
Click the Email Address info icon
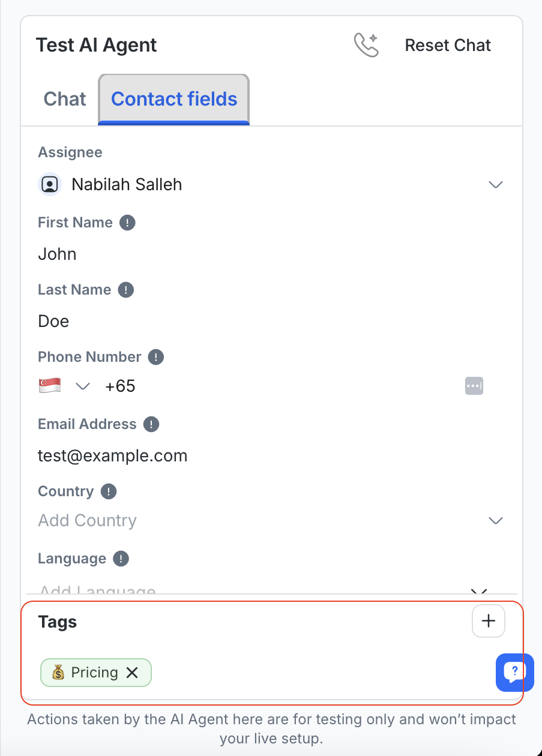[151, 424]
